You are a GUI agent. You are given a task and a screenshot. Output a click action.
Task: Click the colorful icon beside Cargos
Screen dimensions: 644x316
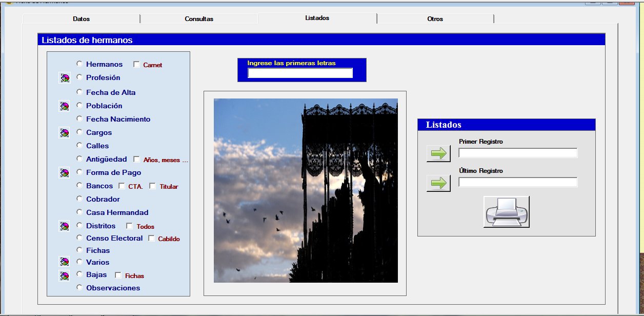click(64, 133)
